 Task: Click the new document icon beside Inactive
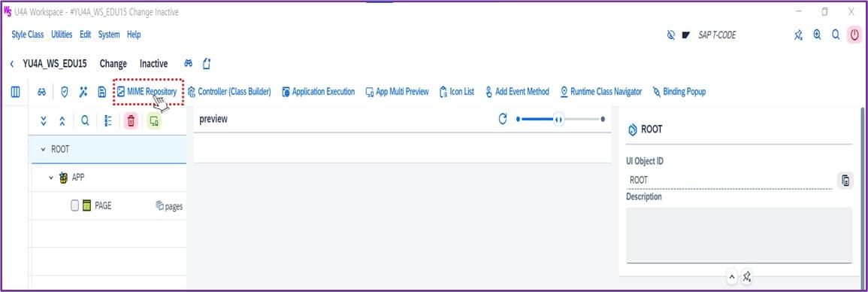point(207,64)
